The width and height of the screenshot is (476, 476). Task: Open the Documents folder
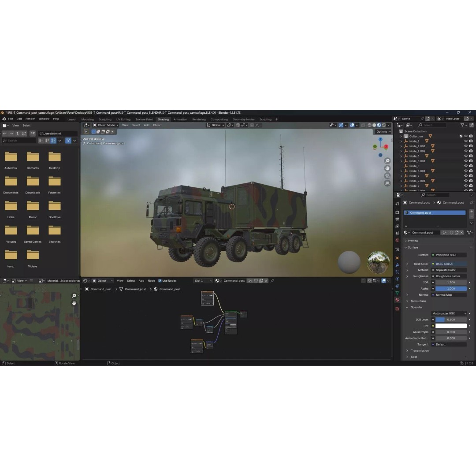pos(11,185)
